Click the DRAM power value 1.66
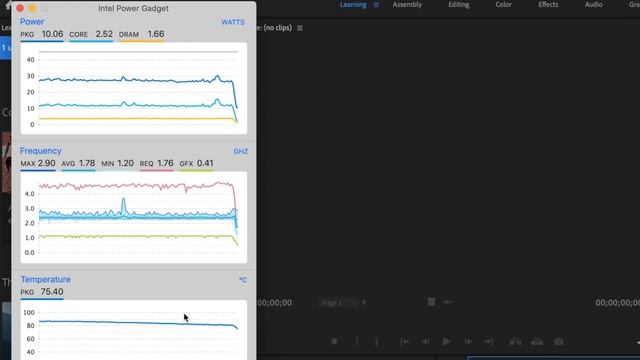The width and height of the screenshot is (640, 360). pyautogui.click(x=156, y=34)
